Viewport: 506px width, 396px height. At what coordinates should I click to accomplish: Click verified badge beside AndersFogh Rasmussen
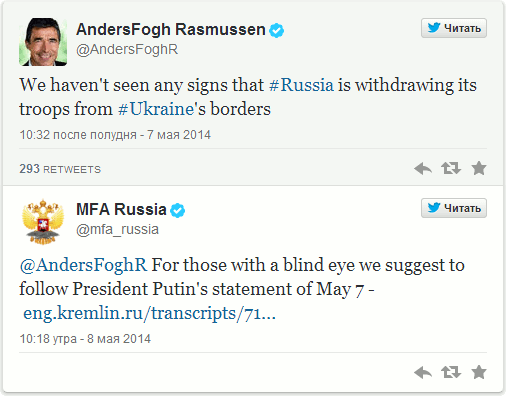point(277,30)
